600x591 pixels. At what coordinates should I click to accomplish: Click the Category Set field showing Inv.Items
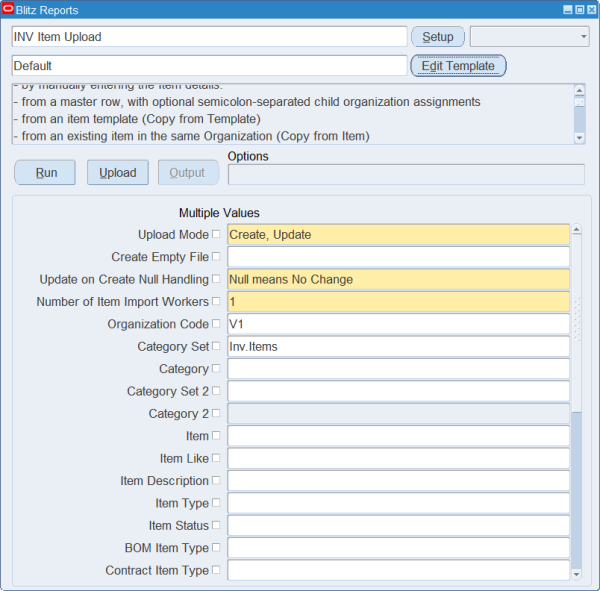pyautogui.click(x=398, y=346)
